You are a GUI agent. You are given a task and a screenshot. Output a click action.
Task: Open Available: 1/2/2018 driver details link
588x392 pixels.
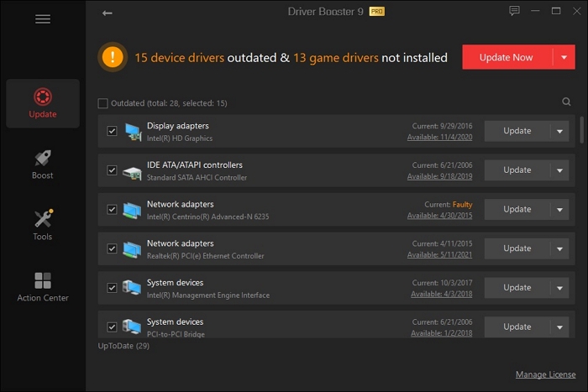tap(442, 333)
